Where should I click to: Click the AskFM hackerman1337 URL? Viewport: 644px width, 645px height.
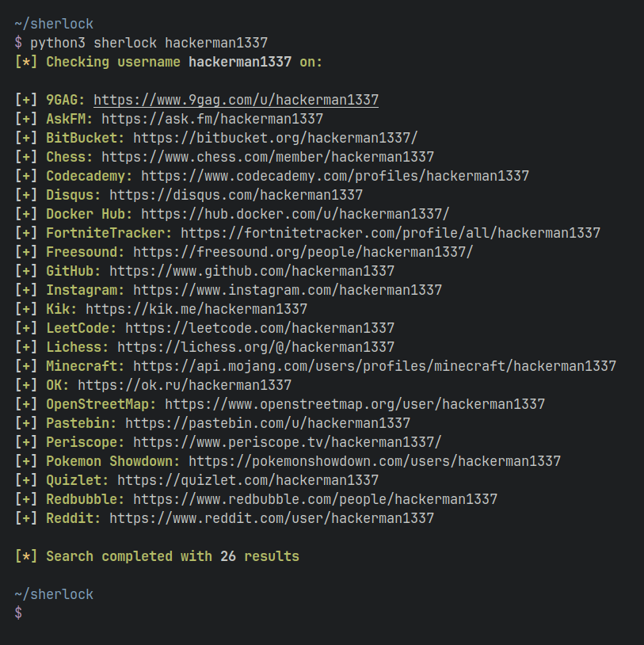click(x=211, y=119)
